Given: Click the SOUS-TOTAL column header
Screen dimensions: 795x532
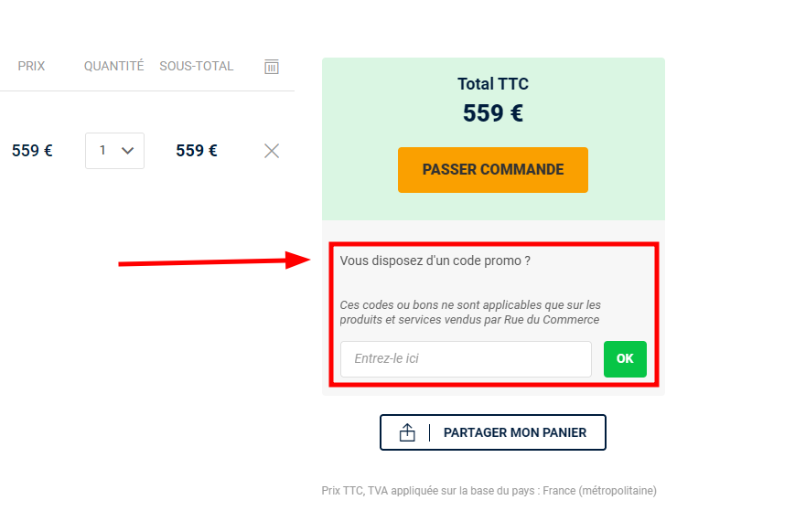Looking at the screenshot, I should pos(197,66).
